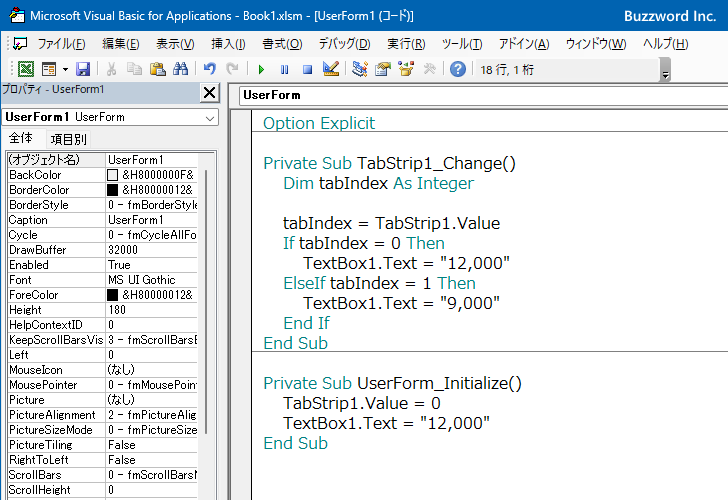Open Object Browser icon
Screen dimensions: 728x500
pos(406,69)
